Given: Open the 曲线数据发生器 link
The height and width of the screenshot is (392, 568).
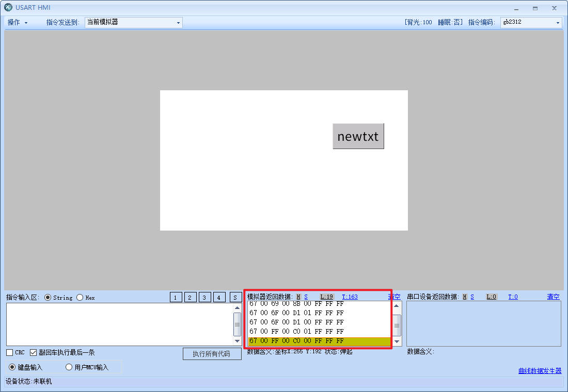Looking at the screenshot, I should (540, 371).
